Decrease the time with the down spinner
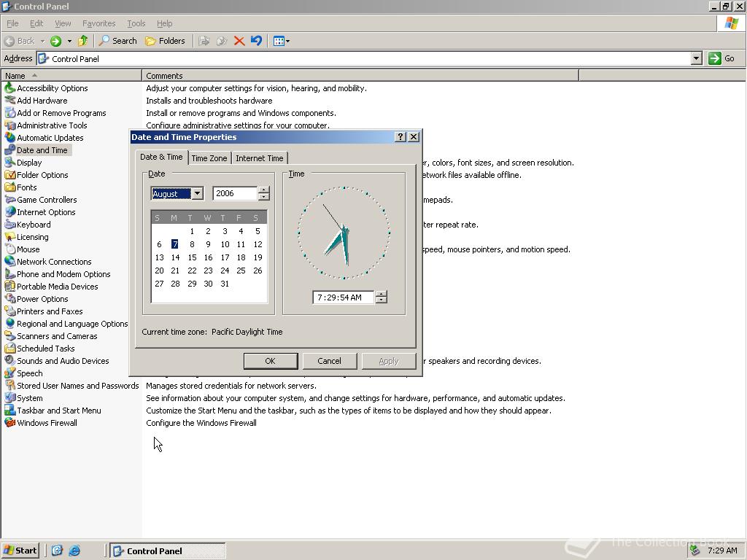Screen dimensions: 747x560 tap(381, 300)
